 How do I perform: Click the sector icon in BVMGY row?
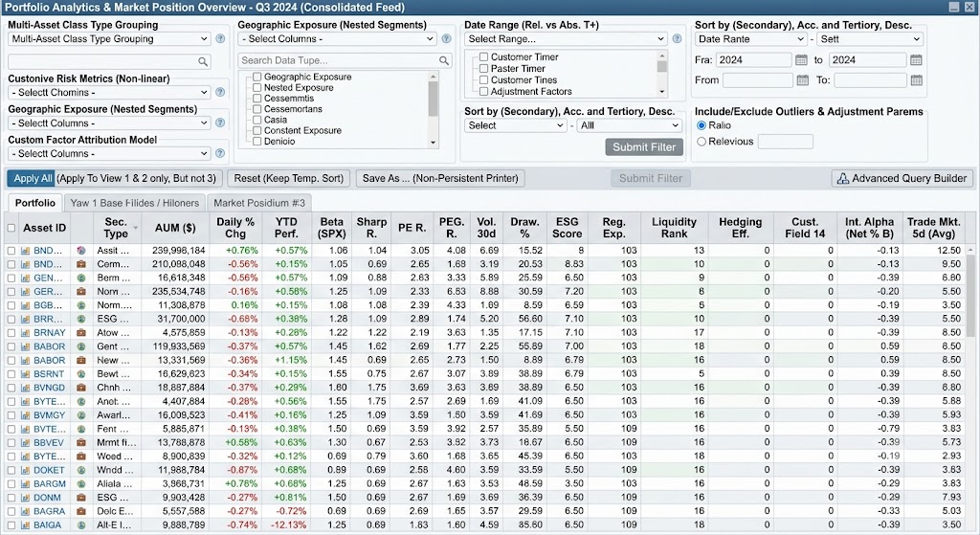(81, 415)
